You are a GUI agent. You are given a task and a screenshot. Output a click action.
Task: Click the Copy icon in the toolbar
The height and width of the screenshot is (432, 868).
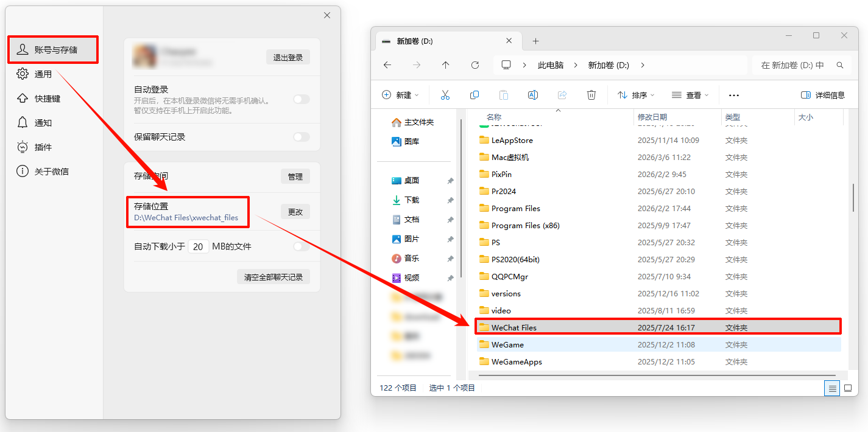pyautogui.click(x=474, y=95)
